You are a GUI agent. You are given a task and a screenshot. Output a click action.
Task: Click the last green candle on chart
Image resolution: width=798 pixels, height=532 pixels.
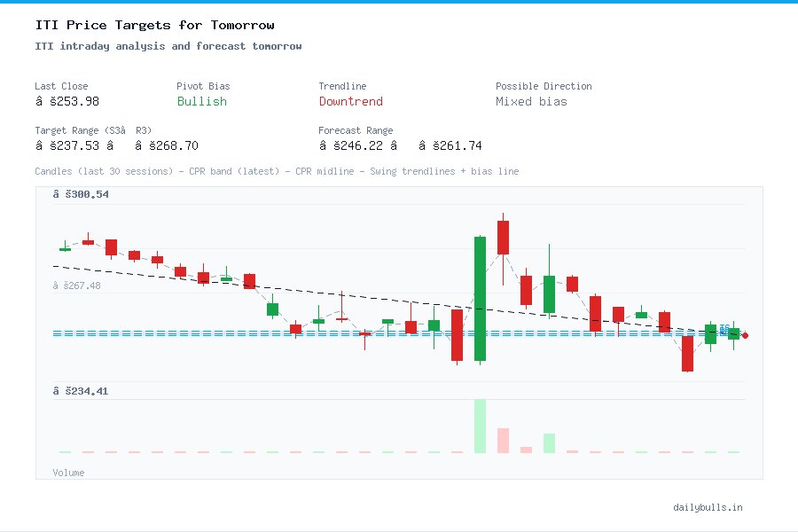coord(733,335)
